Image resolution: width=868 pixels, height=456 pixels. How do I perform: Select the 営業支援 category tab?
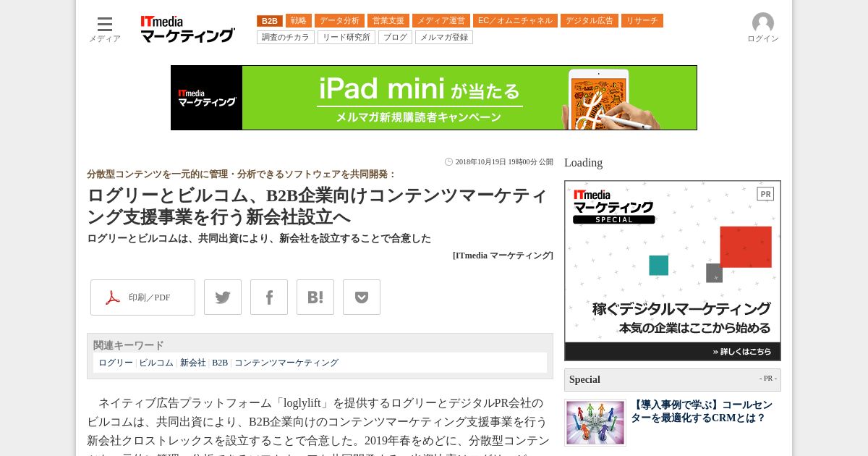click(388, 21)
